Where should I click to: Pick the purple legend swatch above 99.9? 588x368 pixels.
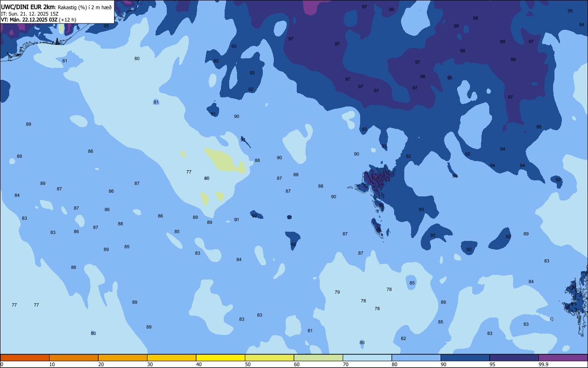(x=563, y=357)
